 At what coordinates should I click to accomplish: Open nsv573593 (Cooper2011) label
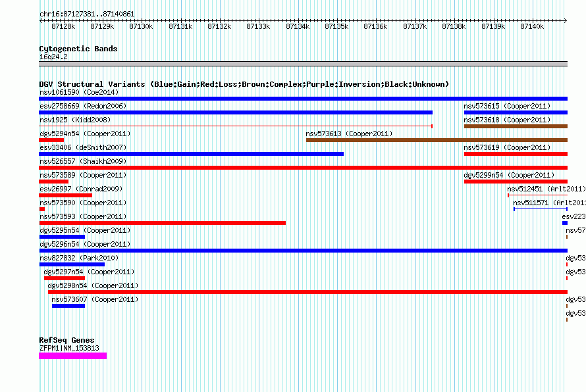click(83, 216)
